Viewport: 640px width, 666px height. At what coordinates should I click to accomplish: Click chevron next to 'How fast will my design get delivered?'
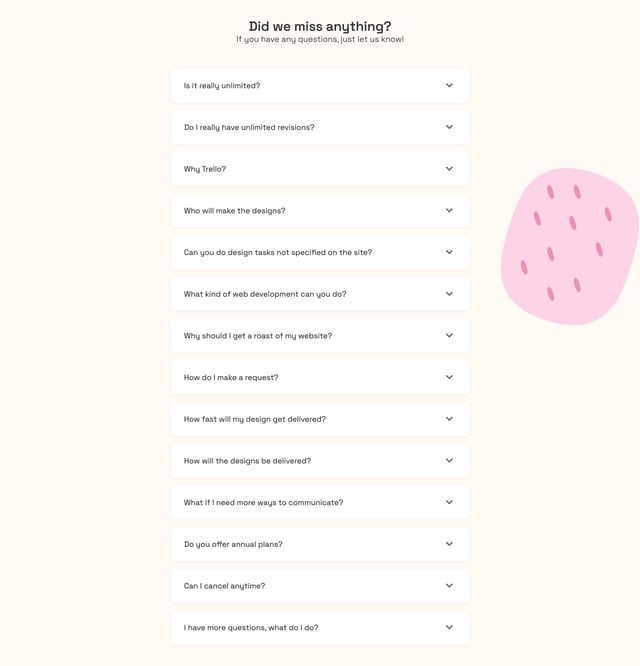coord(449,419)
